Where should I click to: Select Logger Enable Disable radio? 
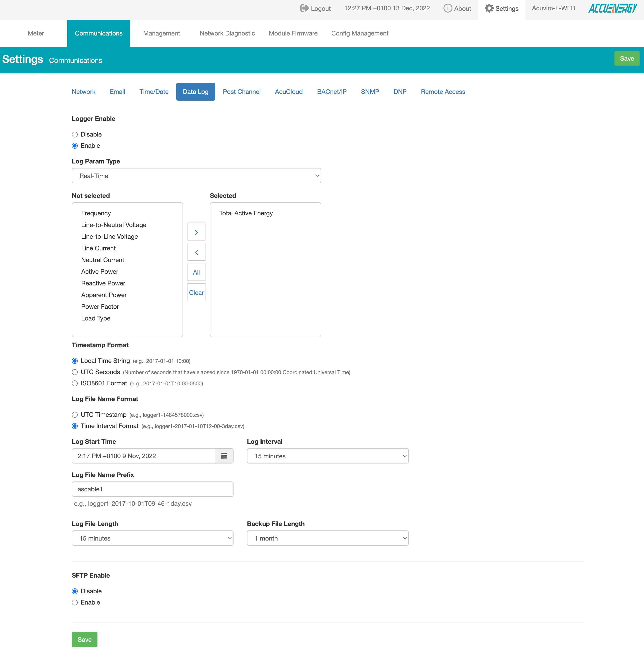tap(75, 134)
